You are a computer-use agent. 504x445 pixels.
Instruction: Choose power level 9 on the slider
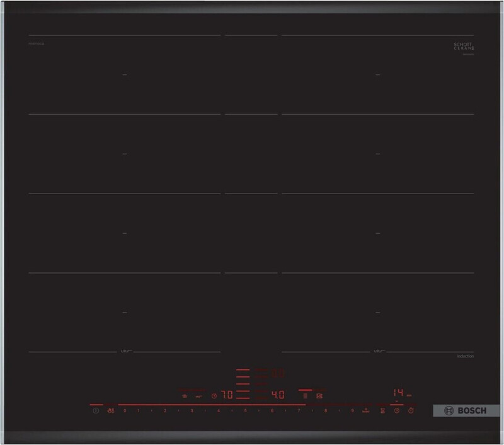[x=352, y=411]
